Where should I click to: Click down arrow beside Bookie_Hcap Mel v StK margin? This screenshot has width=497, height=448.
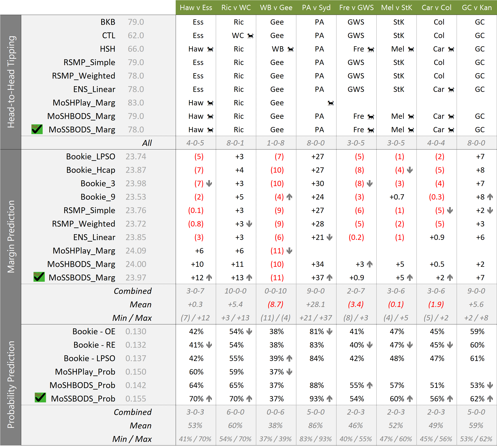410,170
